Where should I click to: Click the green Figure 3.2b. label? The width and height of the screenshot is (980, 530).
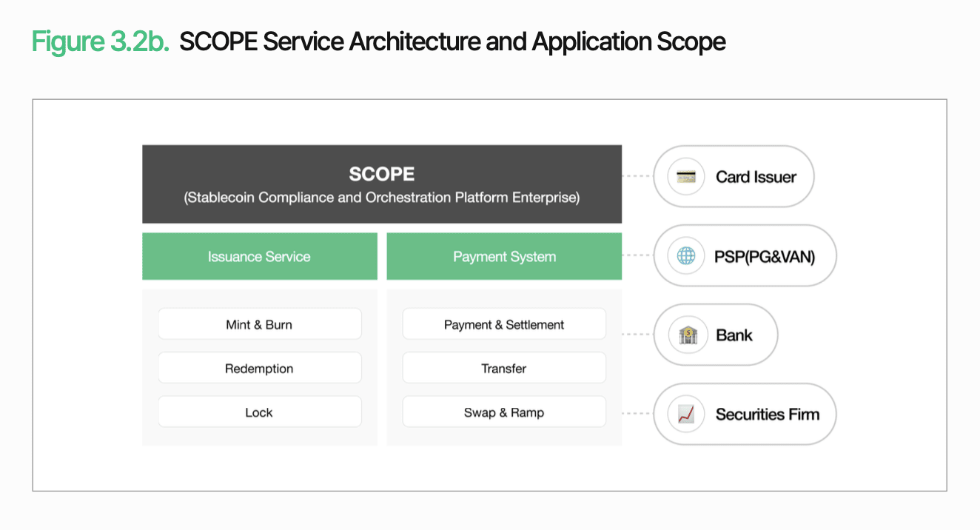[101, 41]
